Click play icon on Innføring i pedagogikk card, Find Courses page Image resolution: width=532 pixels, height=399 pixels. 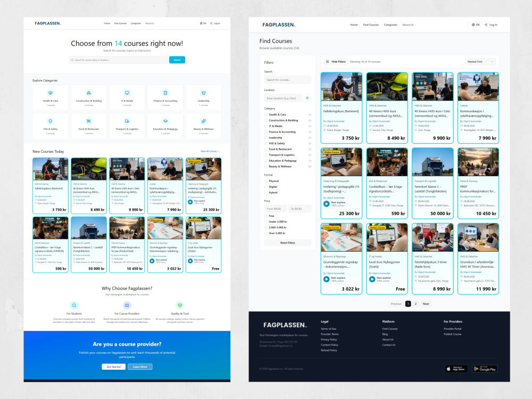tap(327, 204)
